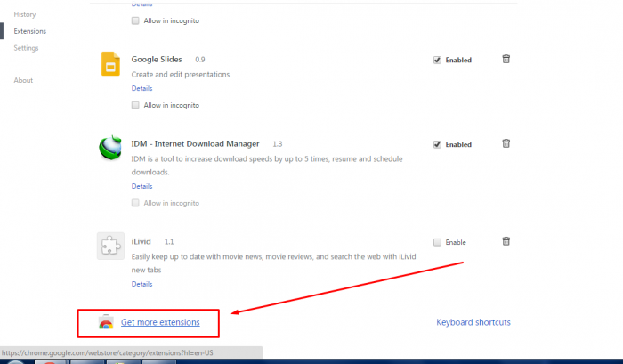Remove Google Slides with trash icon

[x=506, y=60]
